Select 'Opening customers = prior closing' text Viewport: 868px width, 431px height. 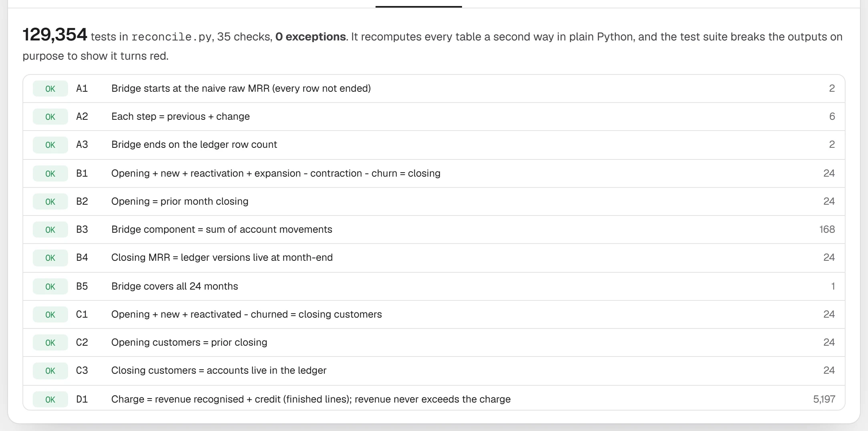189,342
